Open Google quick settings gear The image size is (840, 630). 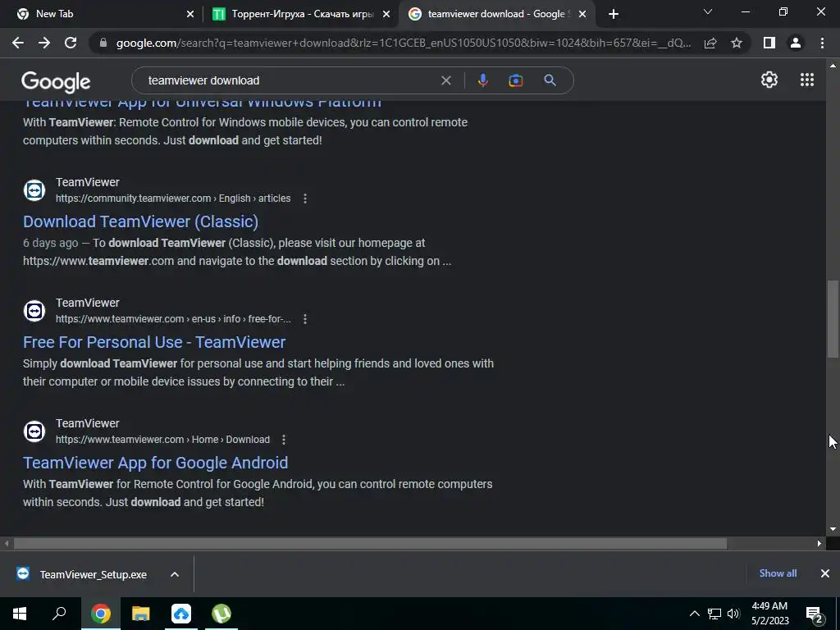click(x=769, y=80)
